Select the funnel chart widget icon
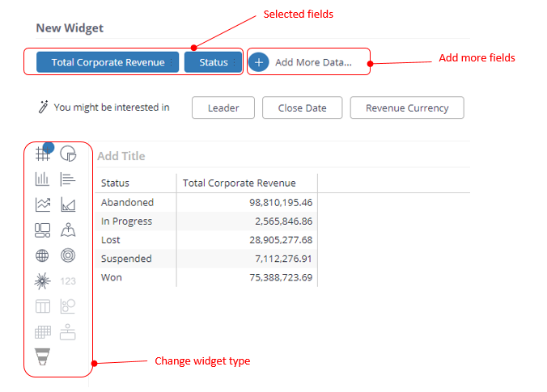The width and height of the screenshot is (547, 392). coord(42,356)
